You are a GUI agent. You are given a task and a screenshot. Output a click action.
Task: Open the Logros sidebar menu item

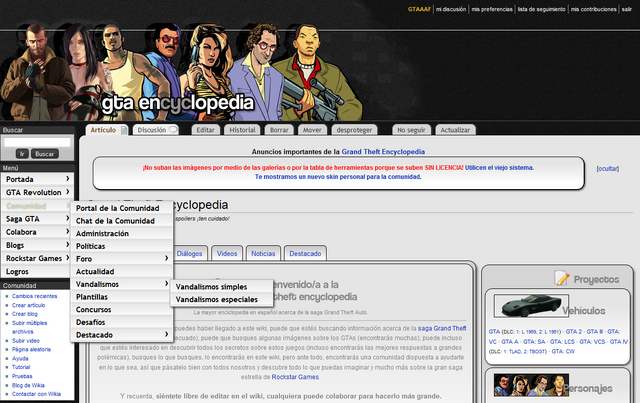click(x=37, y=272)
